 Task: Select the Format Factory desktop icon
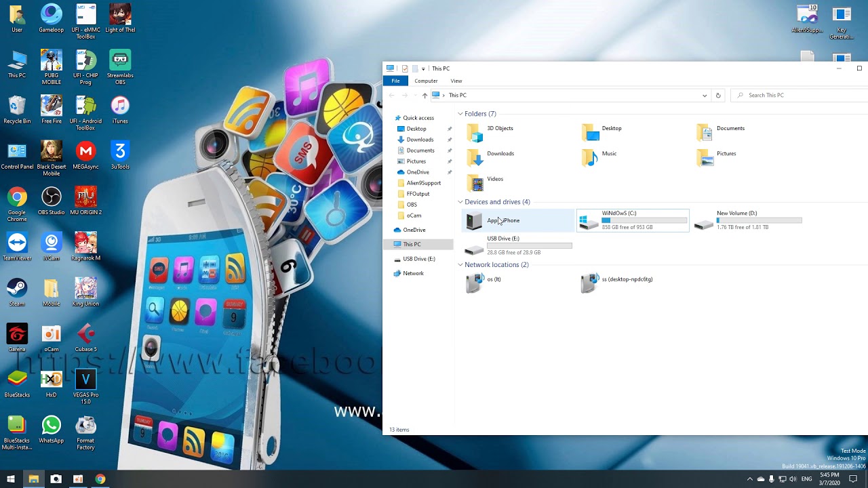point(85,432)
